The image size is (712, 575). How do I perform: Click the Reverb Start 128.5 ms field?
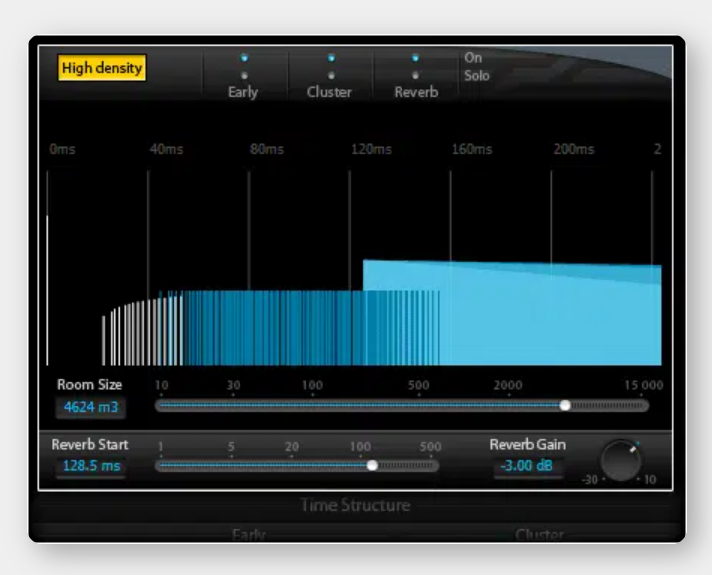tap(91, 466)
